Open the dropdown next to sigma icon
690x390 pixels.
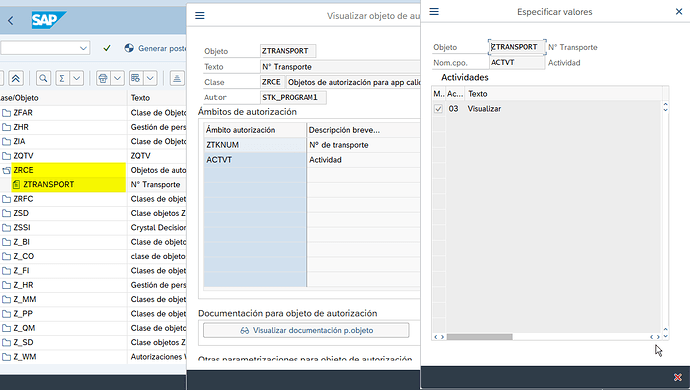click(77, 78)
